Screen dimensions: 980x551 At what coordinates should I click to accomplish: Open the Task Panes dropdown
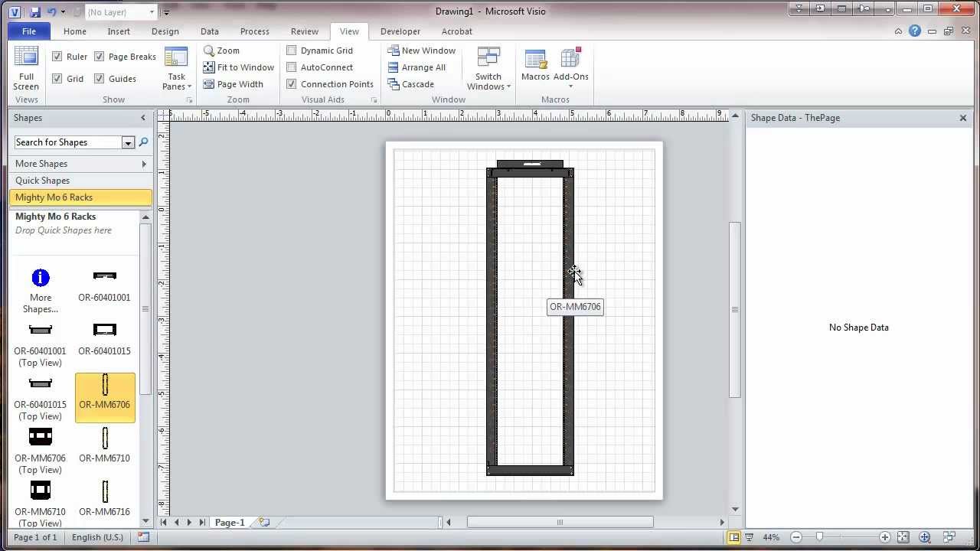click(x=177, y=69)
